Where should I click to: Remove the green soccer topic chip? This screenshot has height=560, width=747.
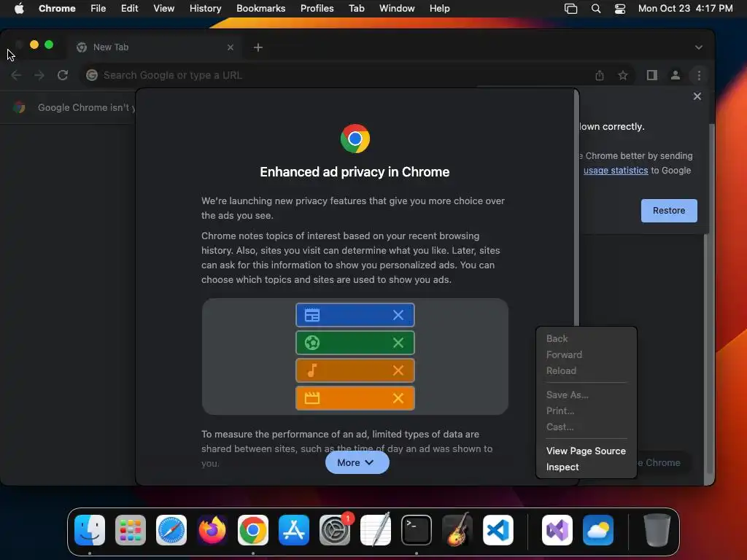click(x=398, y=343)
